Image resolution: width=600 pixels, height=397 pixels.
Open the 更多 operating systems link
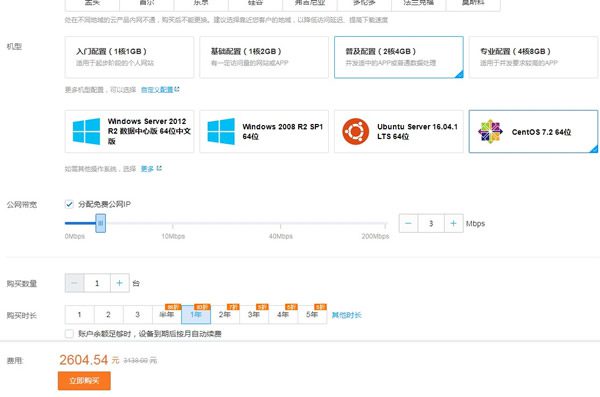pyautogui.click(x=151, y=168)
